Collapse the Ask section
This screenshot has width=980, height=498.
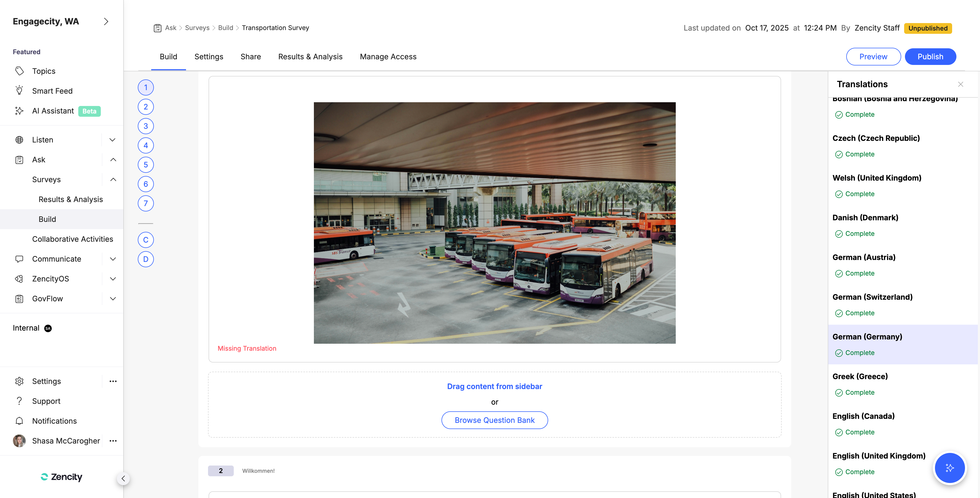[113, 160]
